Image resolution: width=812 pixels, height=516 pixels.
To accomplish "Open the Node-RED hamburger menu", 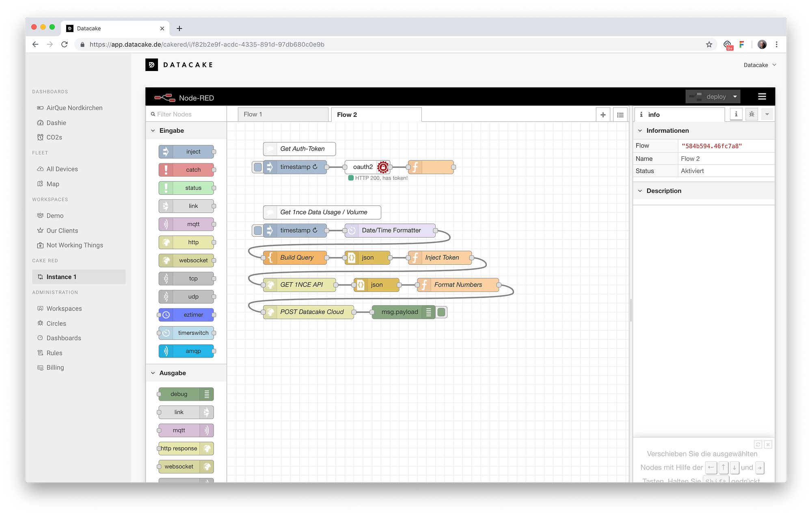I will [x=762, y=96].
